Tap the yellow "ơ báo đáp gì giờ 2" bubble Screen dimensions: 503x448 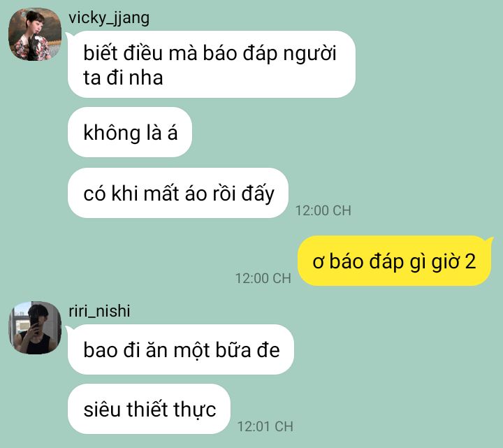394,261
